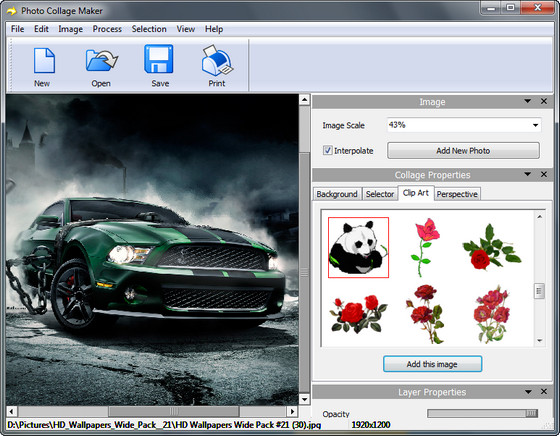Print using the printer toolbar icon

[x=217, y=61]
